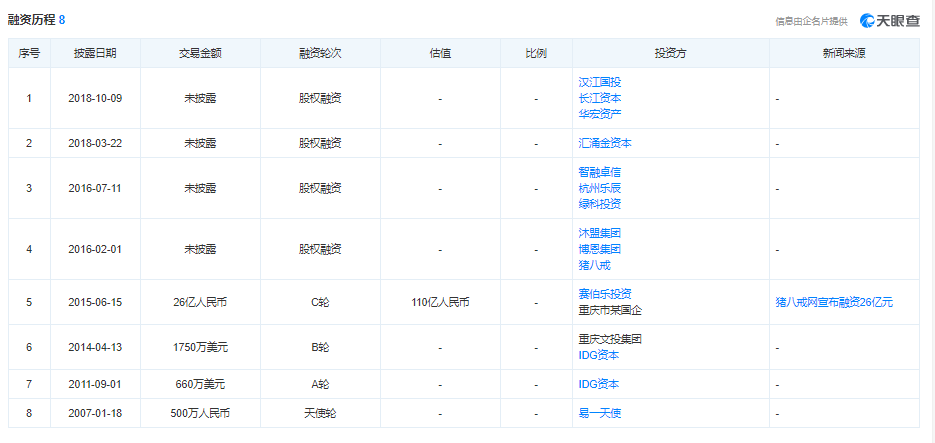The image size is (935, 443).
Task: Click the 融资历程 section heading
Action: 31,20
